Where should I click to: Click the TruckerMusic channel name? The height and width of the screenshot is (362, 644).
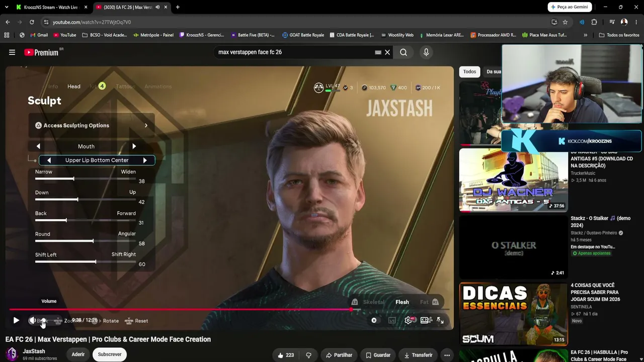[583, 173]
